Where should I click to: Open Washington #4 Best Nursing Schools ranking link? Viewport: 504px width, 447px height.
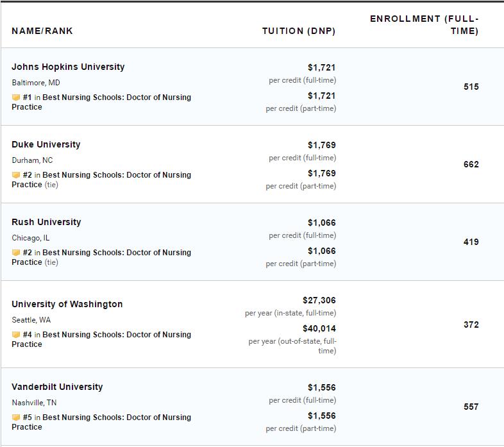[x=101, y=339]
